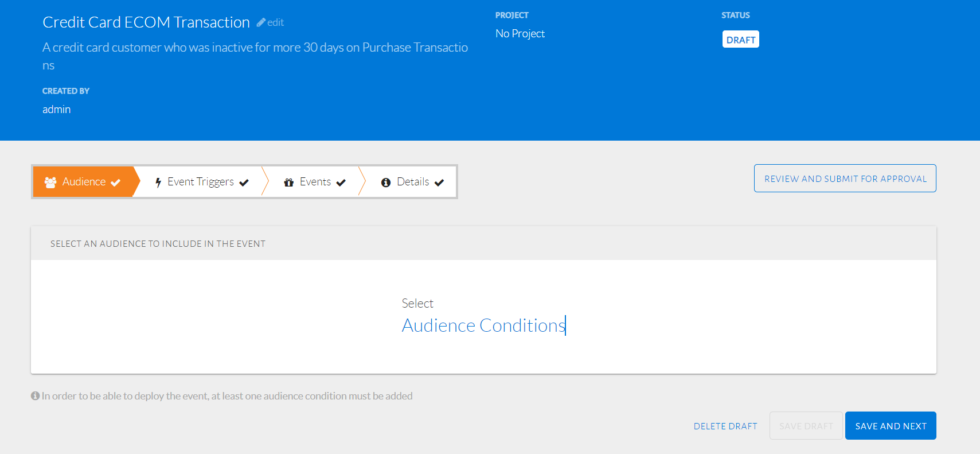Click the No Project value under Project

coord(520,34)
